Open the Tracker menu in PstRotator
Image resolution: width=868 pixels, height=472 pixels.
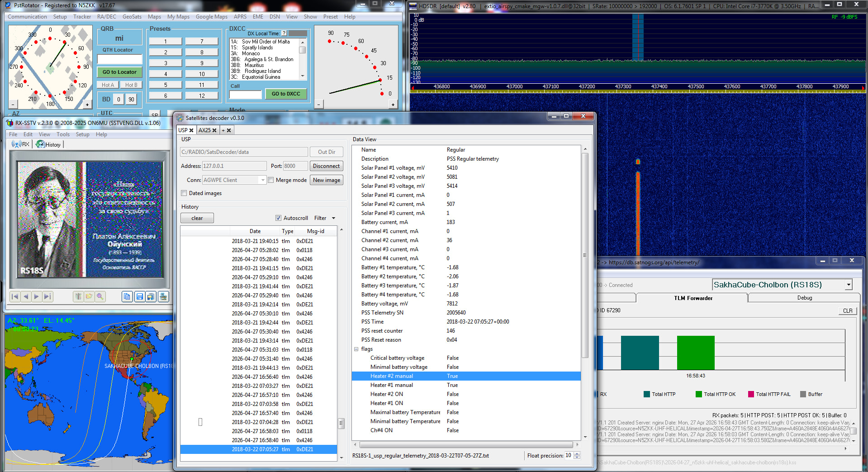click(x=82, y=17)
